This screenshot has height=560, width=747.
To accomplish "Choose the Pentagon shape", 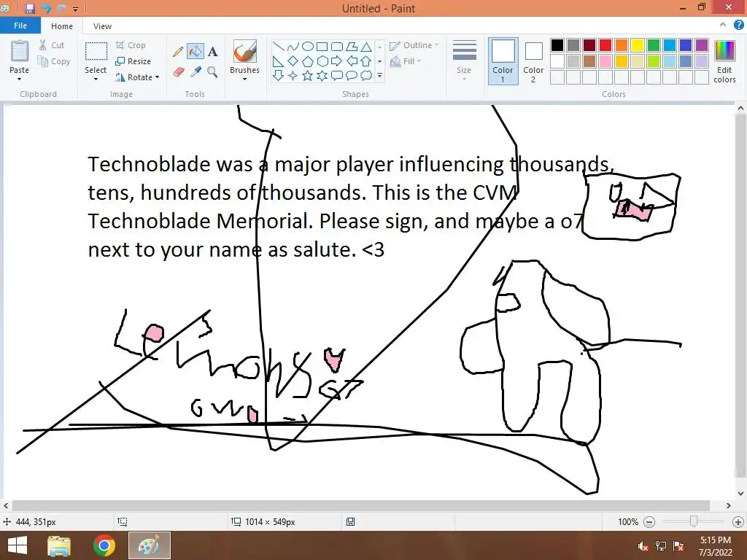I will tap(308, 61).
